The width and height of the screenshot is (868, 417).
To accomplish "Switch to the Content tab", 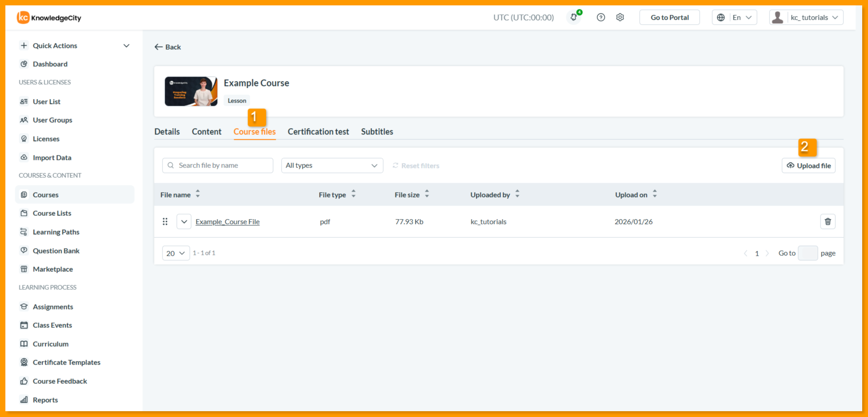I will coord(207,132).
